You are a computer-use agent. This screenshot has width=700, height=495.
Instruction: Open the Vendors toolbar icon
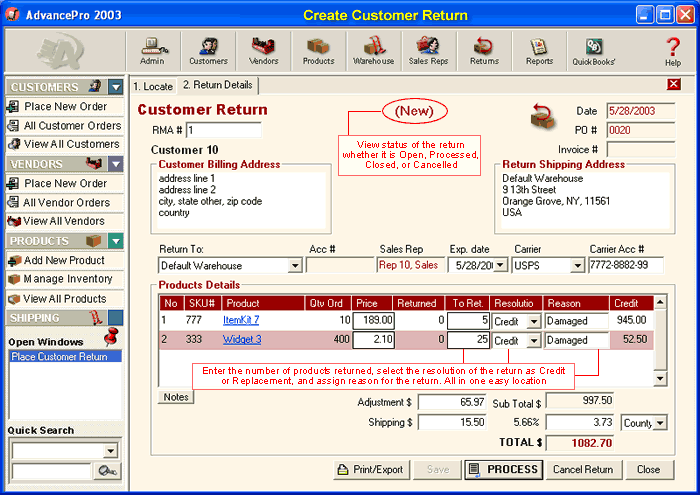[263, 51]
